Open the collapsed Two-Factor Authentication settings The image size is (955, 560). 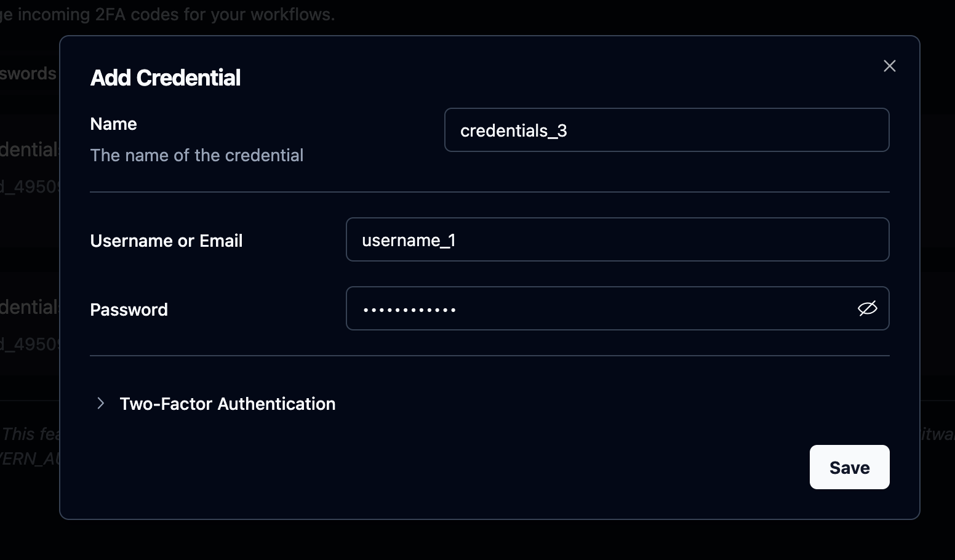click(227, 404)
